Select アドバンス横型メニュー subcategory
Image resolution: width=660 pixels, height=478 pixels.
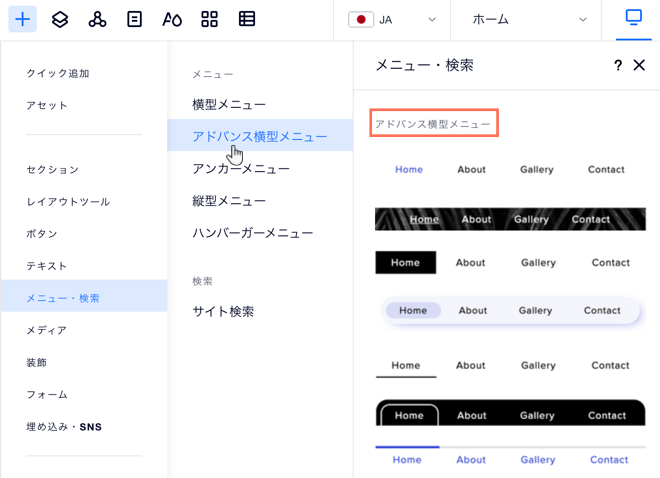(x=260, y=135)
